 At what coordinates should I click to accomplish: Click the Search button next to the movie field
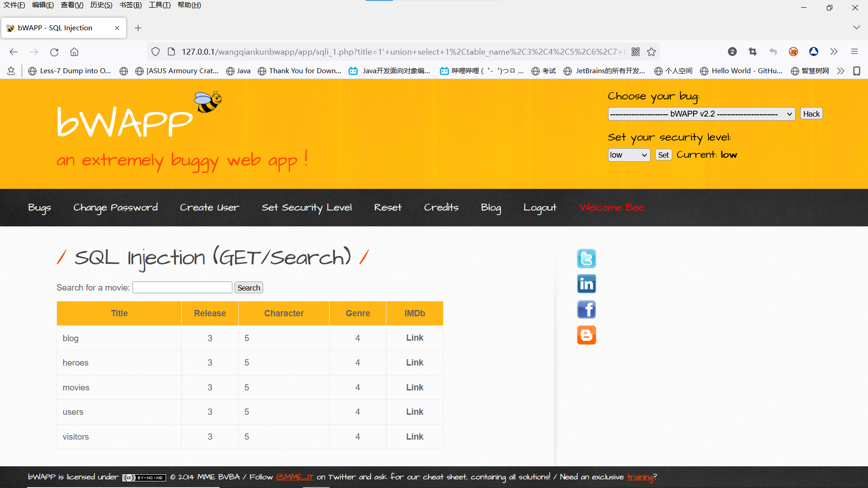(x=248, y=287)
